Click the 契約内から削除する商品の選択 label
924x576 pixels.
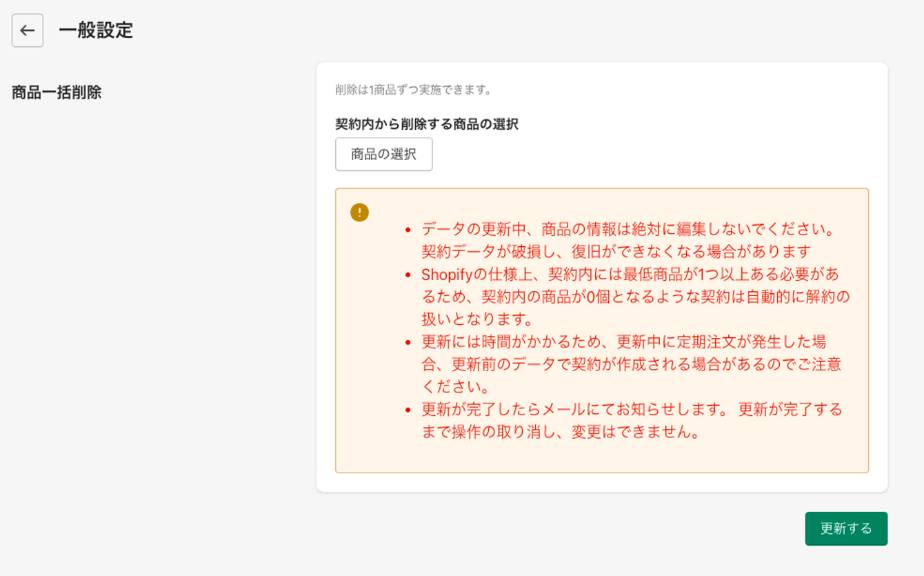pyautogui.click(x=427, y=124)
